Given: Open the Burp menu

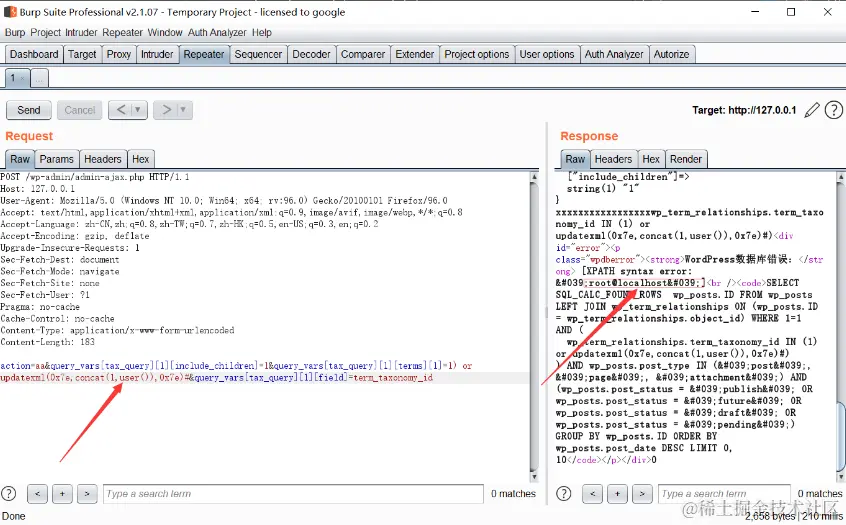Looking at the screenshot, I should tap(15, 32).
